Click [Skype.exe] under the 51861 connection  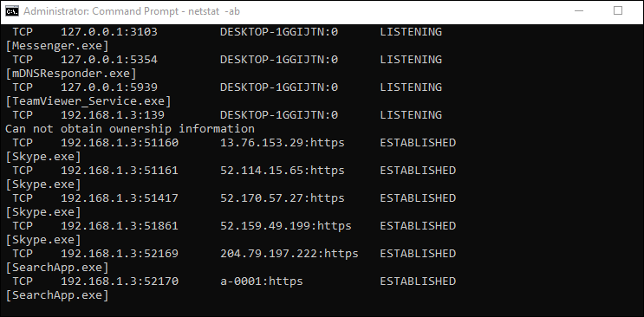pyautogui.click(x=43, y=240)
